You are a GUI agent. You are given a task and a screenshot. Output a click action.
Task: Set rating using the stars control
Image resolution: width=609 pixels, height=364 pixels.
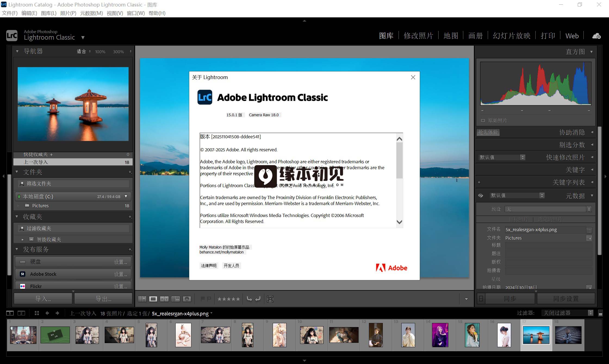[x=229, y=299]
